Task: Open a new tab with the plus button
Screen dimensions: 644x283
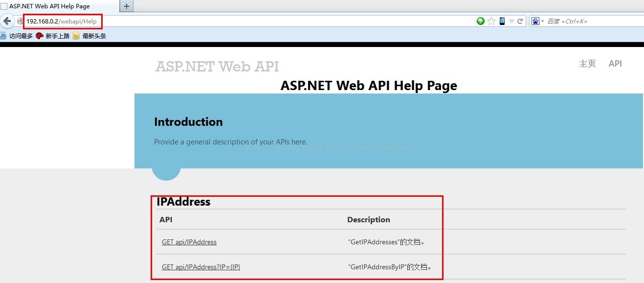Action: tap(127, 6)
